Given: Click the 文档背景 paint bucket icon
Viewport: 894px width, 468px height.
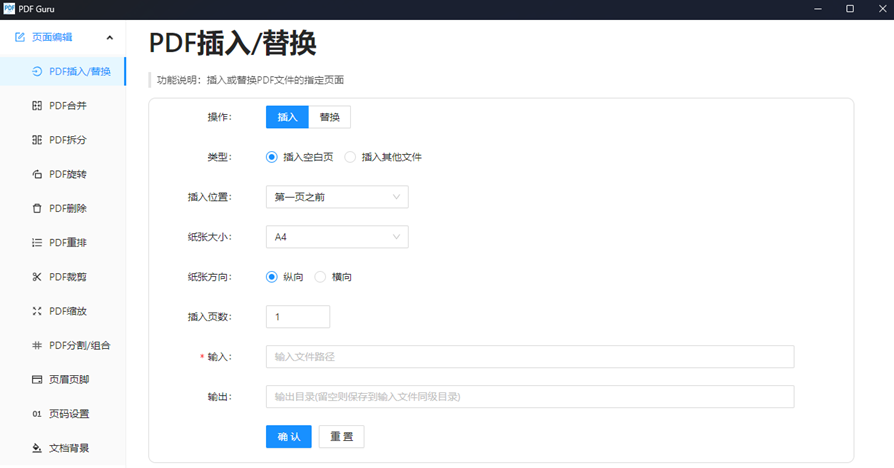Looking at the screenshot, I should (37, 448).
